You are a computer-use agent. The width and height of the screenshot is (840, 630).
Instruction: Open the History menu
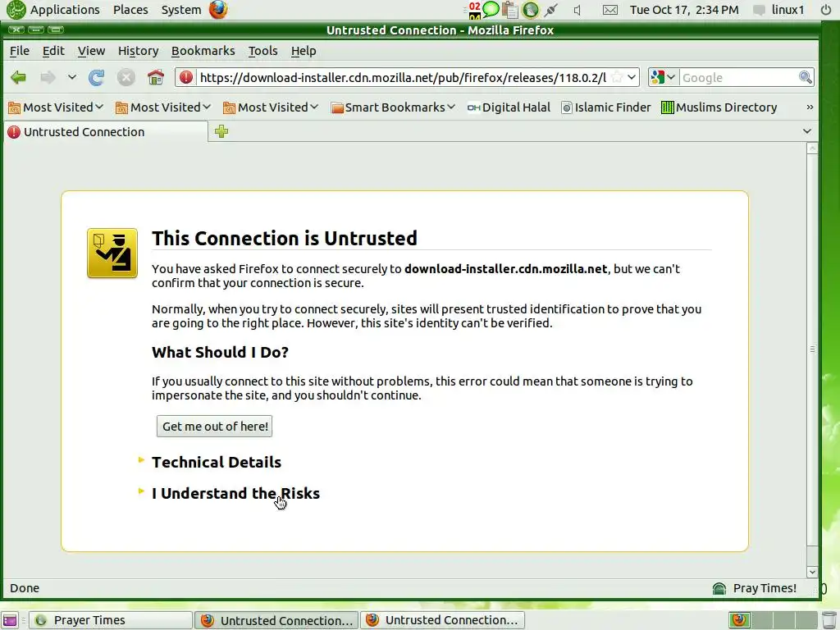click(138, 51)
